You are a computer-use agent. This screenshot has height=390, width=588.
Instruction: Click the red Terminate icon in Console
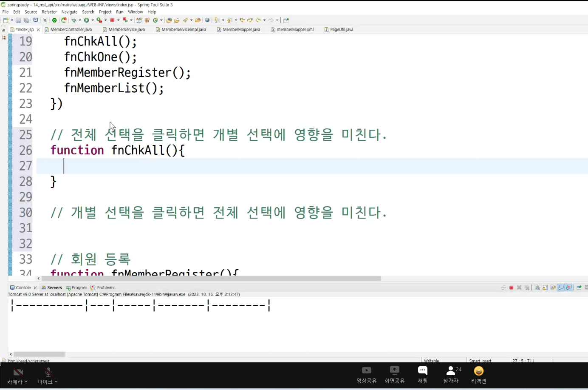(512, 288)
